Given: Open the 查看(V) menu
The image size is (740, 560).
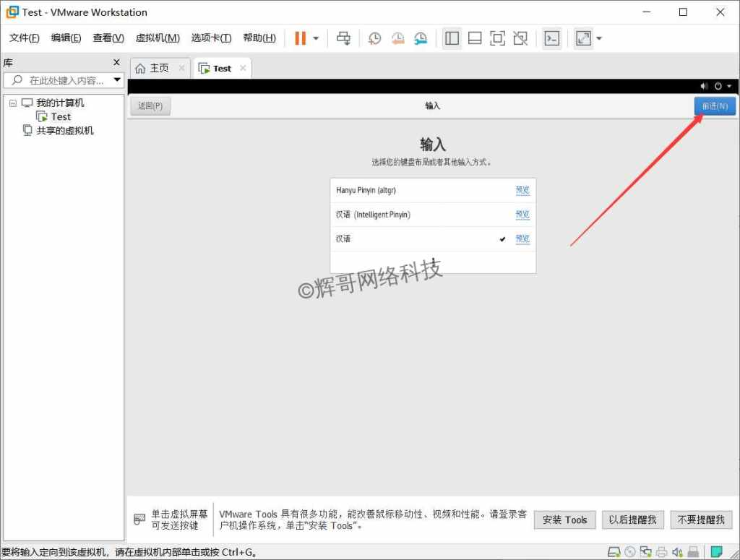Looking at the screenshot, I should [x=108, y=38].
